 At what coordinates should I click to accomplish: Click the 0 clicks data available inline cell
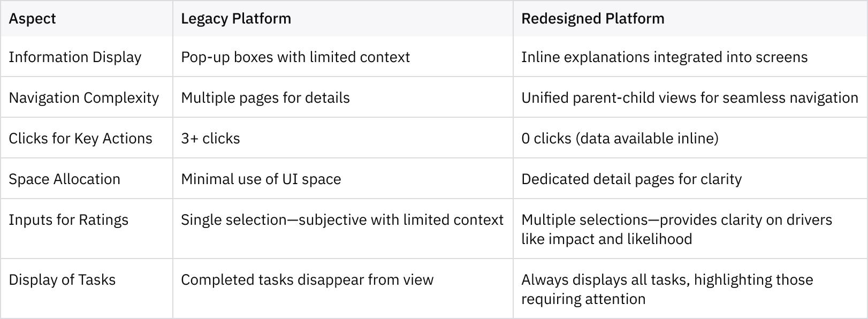[690, 138]
